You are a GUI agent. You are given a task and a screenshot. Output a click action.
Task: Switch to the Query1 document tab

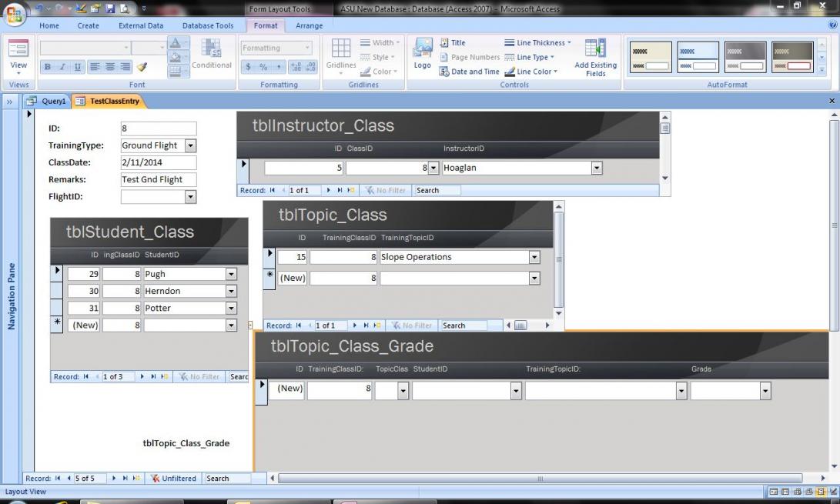pos(47,102)
